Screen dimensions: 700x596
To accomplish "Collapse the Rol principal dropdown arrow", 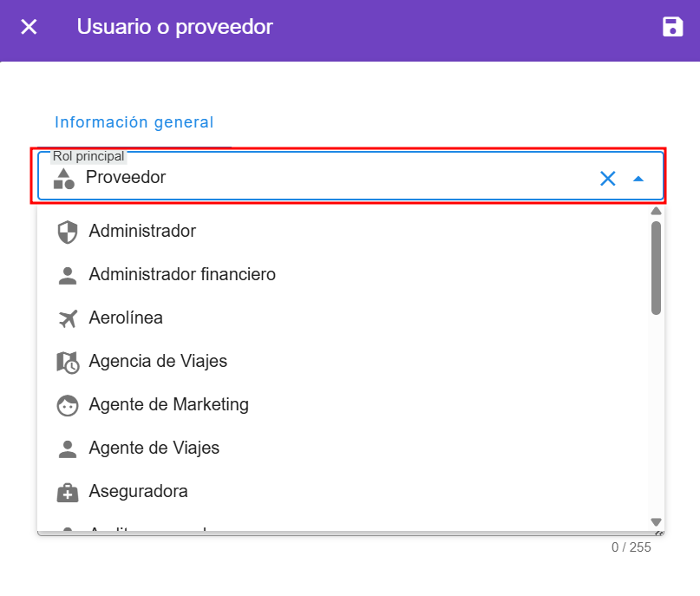I will tap(638, 179).
